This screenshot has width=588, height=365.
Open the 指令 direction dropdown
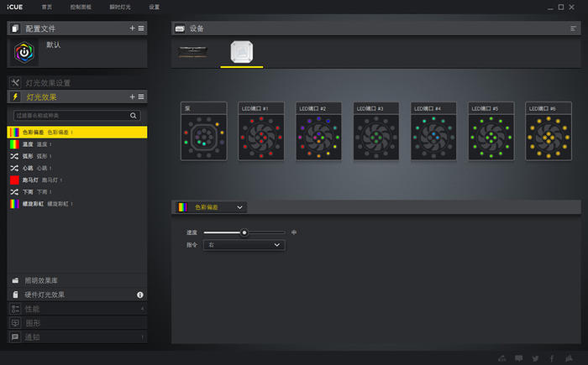[x=244, y=245]
